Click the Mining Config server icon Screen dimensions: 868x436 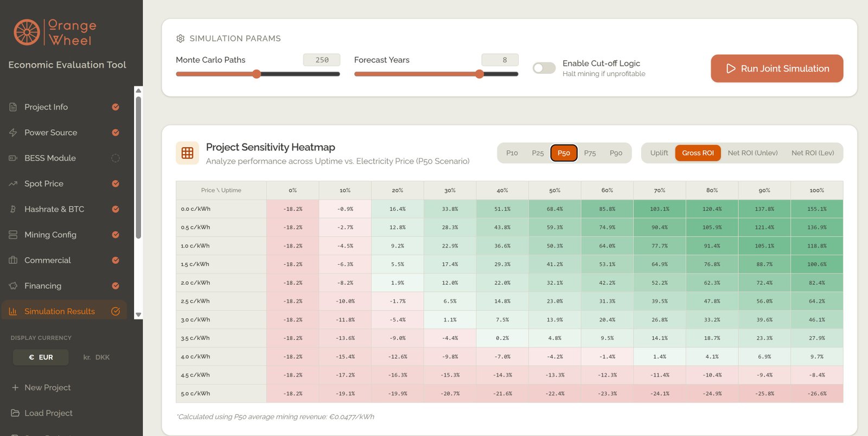tap(13, 235)
